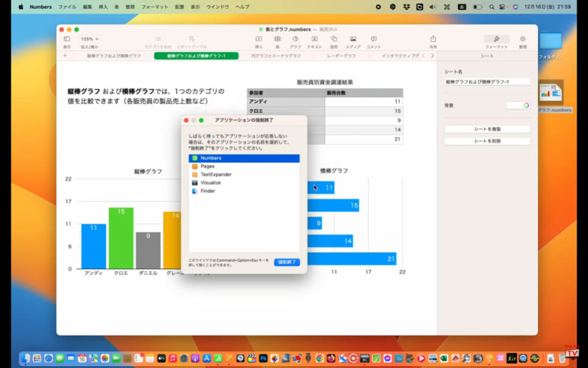Click the green クロエ bar in 縦棒グラフ
Image resolution: width=588 pixels, height=368 pixels.
click(x=121, y=238)
